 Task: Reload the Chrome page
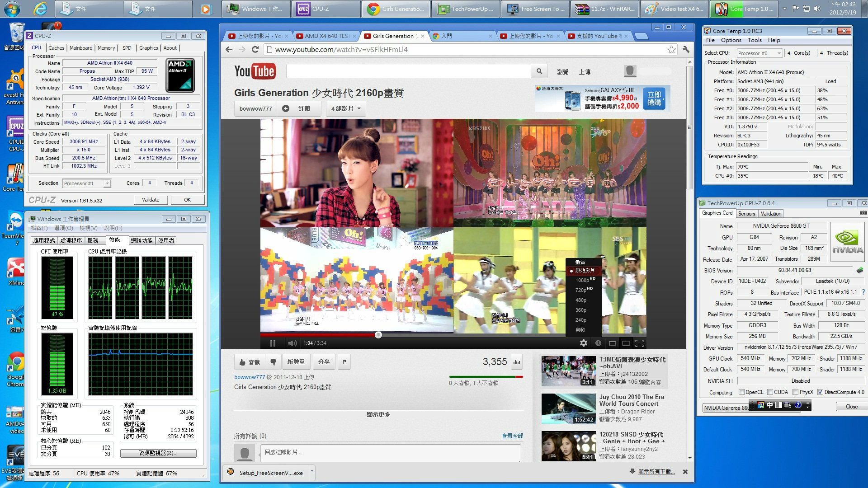pyautogui.click(x=255, y=50)
